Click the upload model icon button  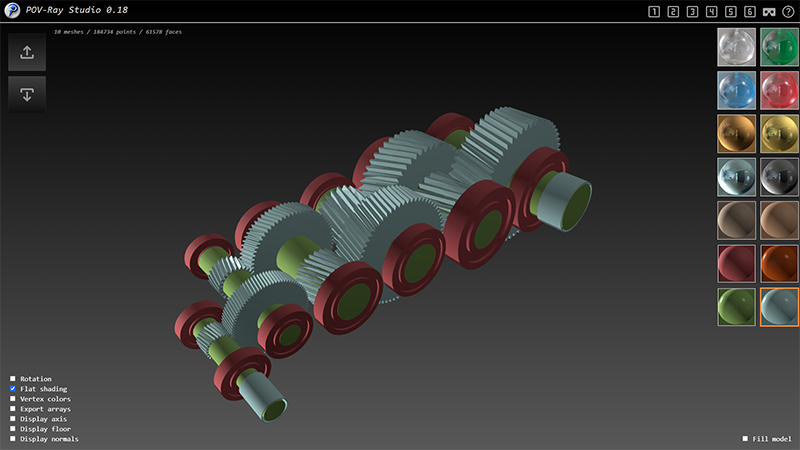(27, 52)
